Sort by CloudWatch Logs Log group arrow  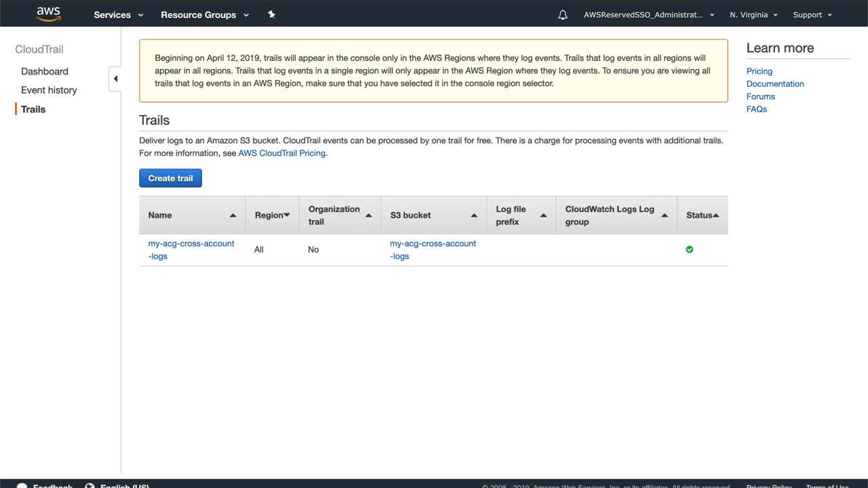point(665,216)
